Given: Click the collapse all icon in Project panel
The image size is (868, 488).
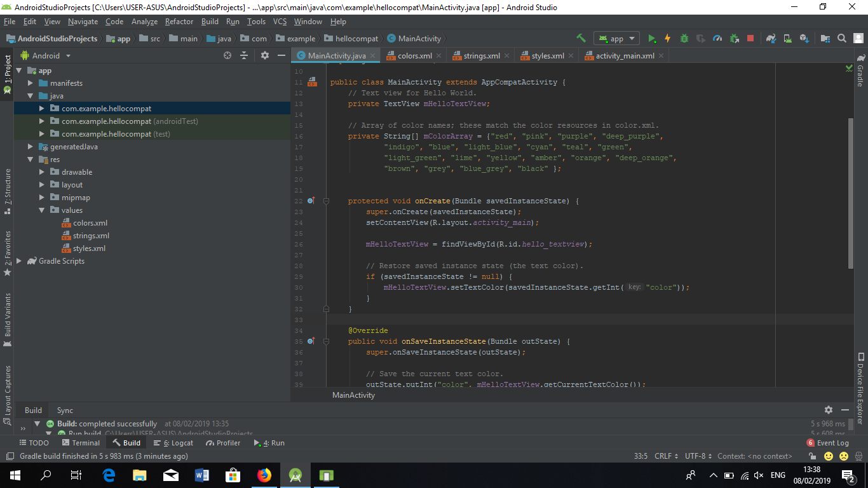Looking at the screenshot, I should pyautogui.click(x=244, y=55).
